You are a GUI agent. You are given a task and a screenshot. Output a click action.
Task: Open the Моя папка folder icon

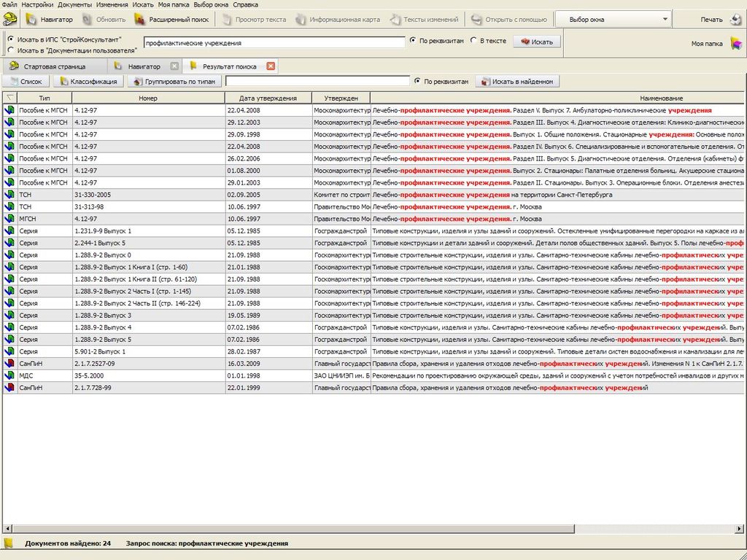pyautogui.click(x=737, y=44)
